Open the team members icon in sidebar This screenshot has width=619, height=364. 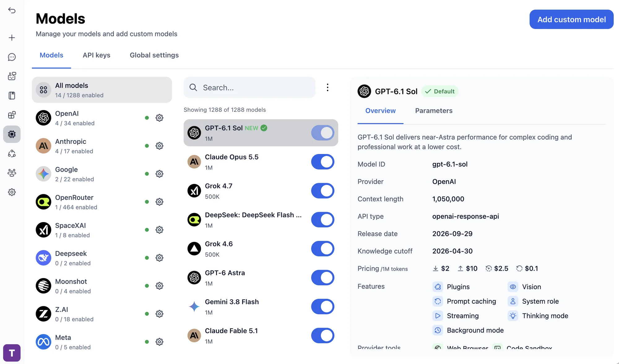12,173
